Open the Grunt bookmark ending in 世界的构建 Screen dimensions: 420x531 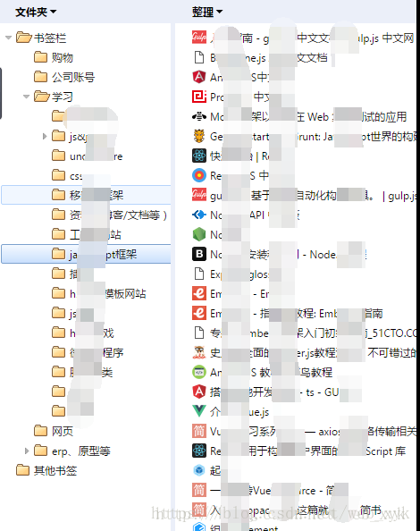[x=304, y=137]
